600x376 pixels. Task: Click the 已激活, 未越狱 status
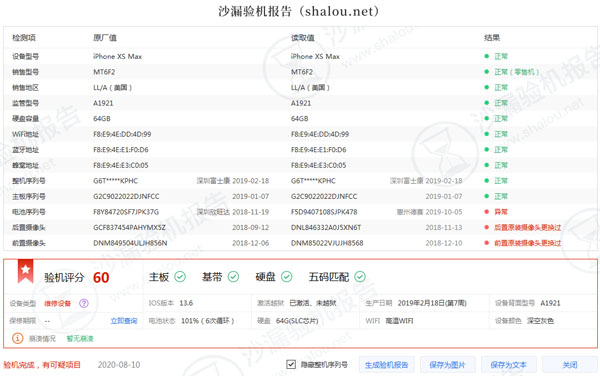click(313, 303)
